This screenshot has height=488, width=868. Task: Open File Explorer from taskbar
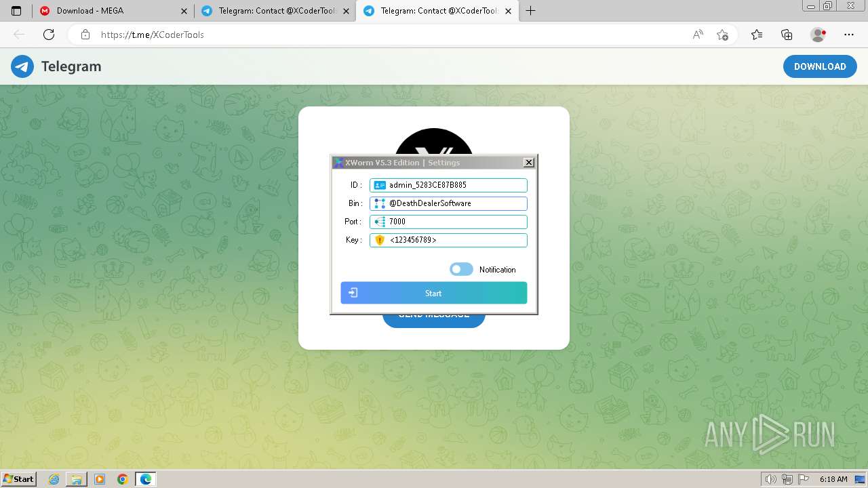pos(77,479)
